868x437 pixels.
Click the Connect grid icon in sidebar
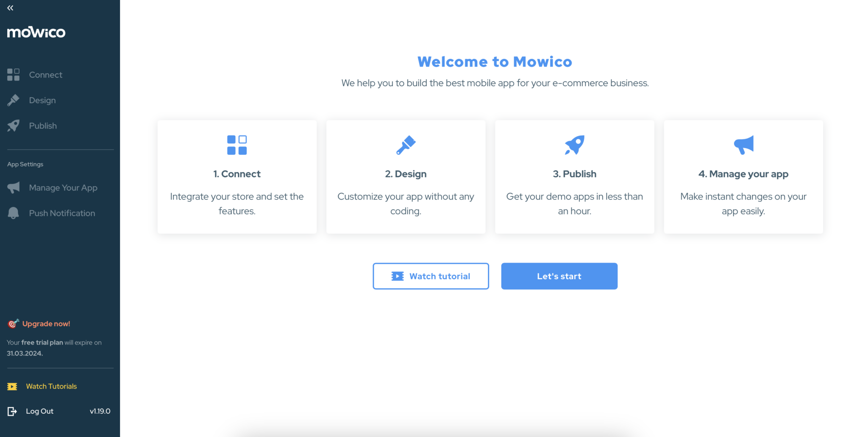(13, 75)
